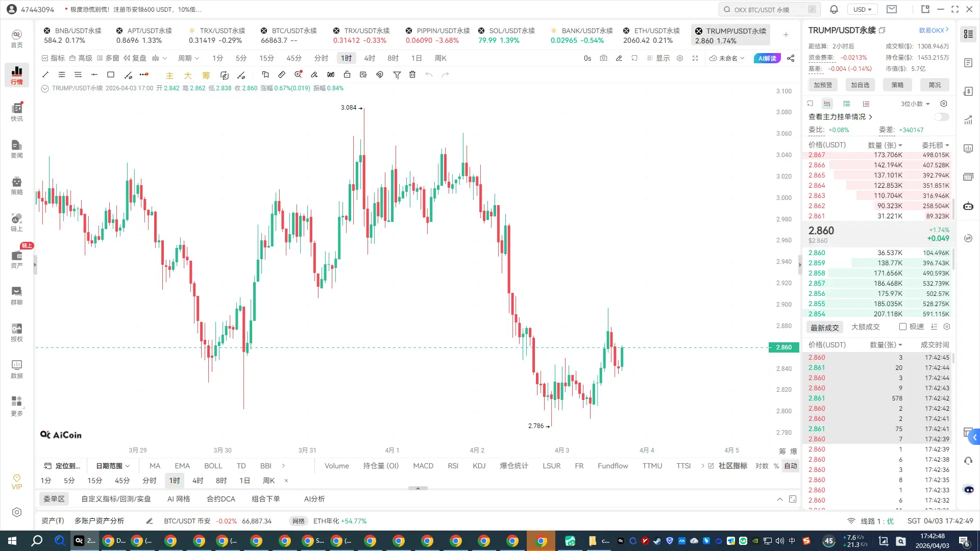This screenshot has height=551, width=980.
Task: Click the ruler measure tool icon
Action: pos(282,74)
